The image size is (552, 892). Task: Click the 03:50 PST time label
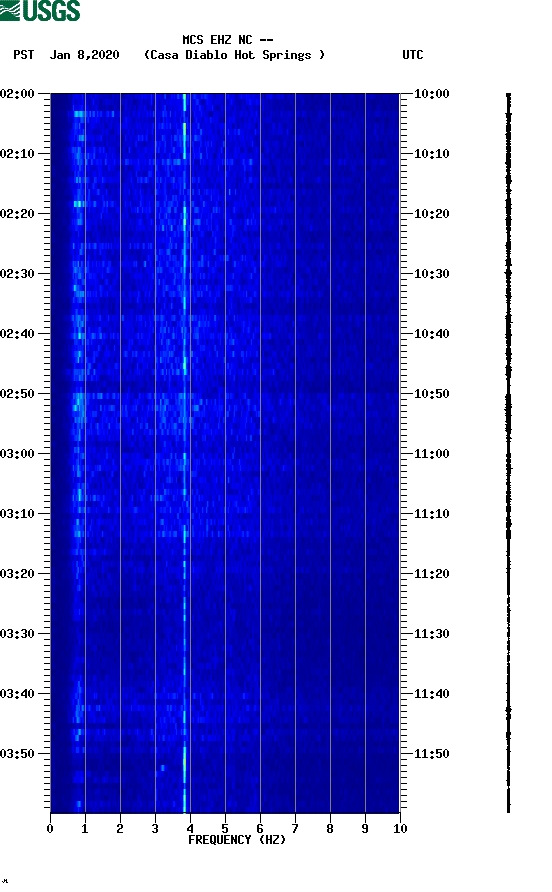(18, 754)
